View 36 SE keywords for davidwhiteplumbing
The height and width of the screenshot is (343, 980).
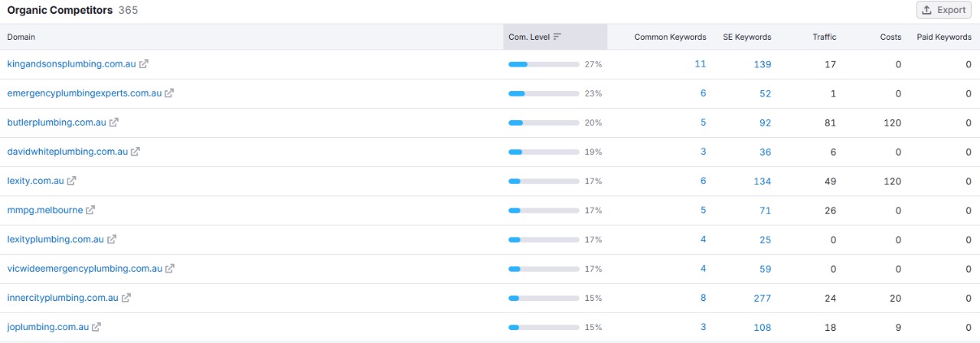765,152
